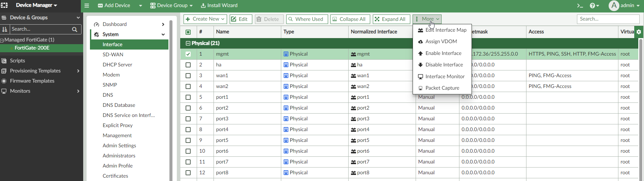The height and width of the screenshot is (181, 644).
Task: Choose Packet Capture menu entry
Action: pyautogui.click(x=442, y=88)
